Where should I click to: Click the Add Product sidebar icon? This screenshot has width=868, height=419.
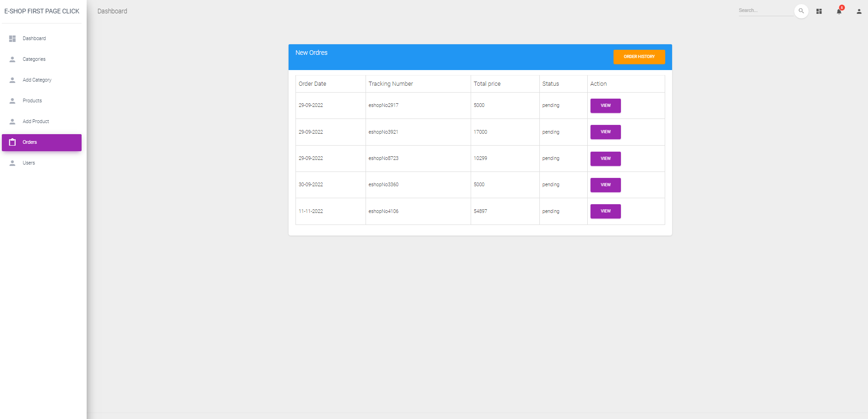coord(12,121)
